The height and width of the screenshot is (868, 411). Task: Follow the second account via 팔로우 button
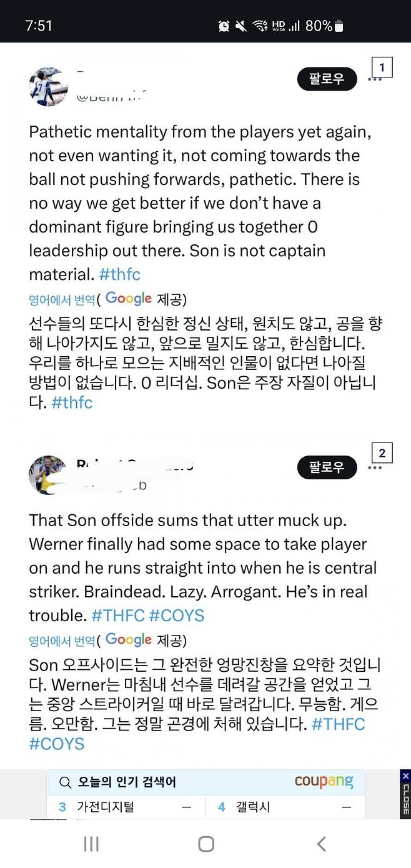[327, 467]
